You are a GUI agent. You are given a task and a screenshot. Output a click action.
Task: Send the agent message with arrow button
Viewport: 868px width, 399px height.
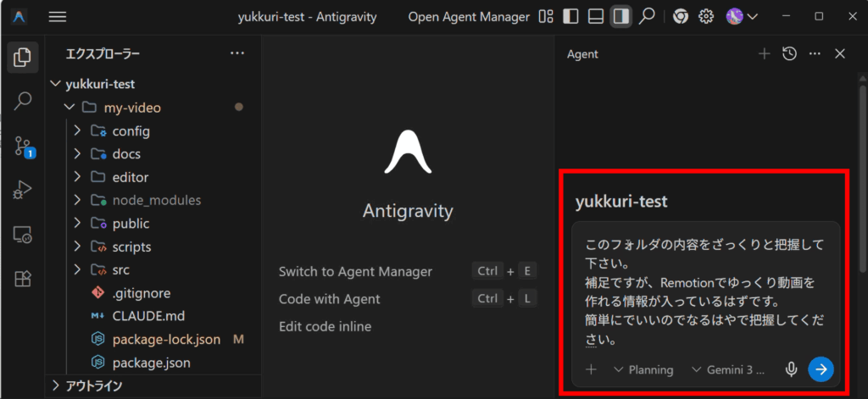821,369
